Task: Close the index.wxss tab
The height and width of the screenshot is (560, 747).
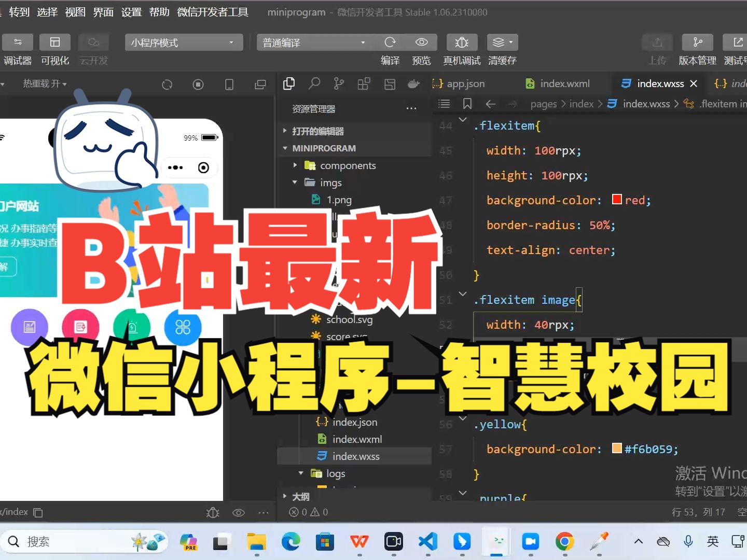Action: tap(694, 83)
